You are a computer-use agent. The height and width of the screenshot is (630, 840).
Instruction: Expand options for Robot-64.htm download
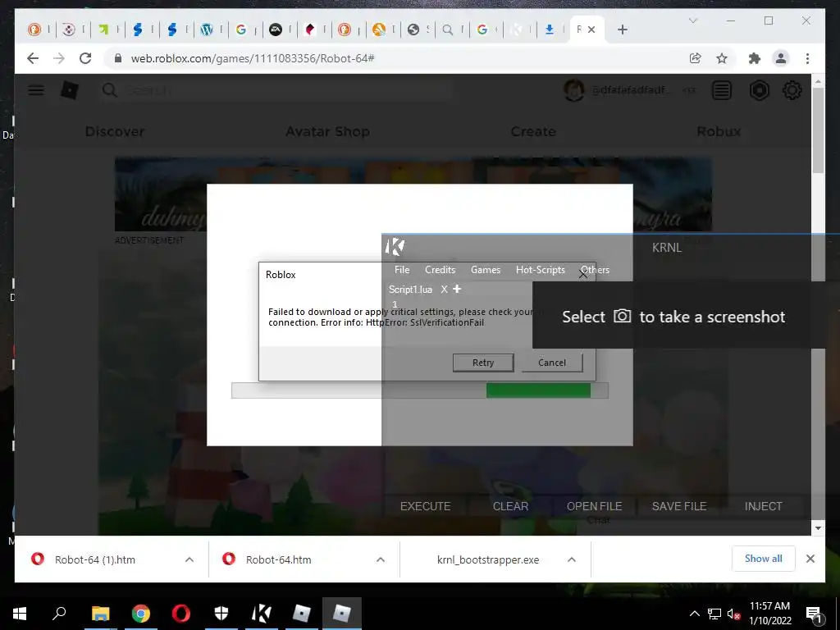point(381,559)
